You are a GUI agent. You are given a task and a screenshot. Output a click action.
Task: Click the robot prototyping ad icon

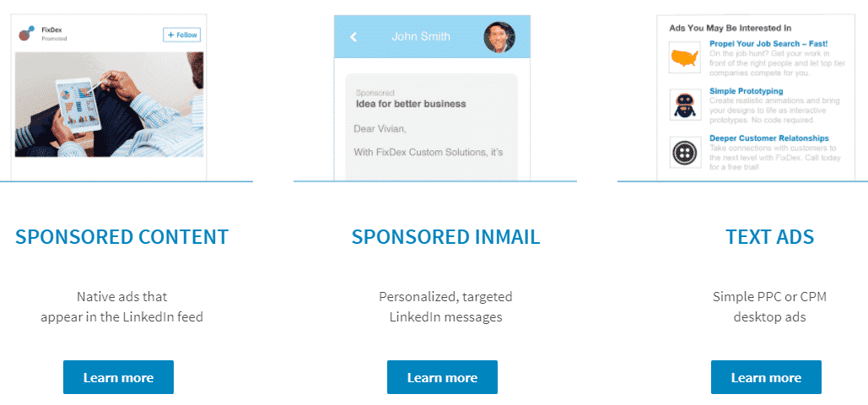685,105
